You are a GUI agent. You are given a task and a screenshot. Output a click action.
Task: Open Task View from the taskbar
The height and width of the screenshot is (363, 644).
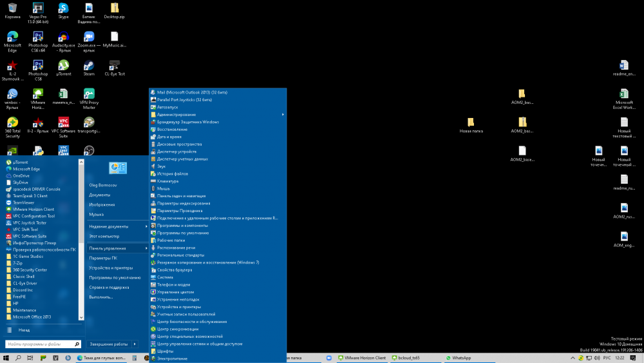pyautogui.click(x=30, y=358)
